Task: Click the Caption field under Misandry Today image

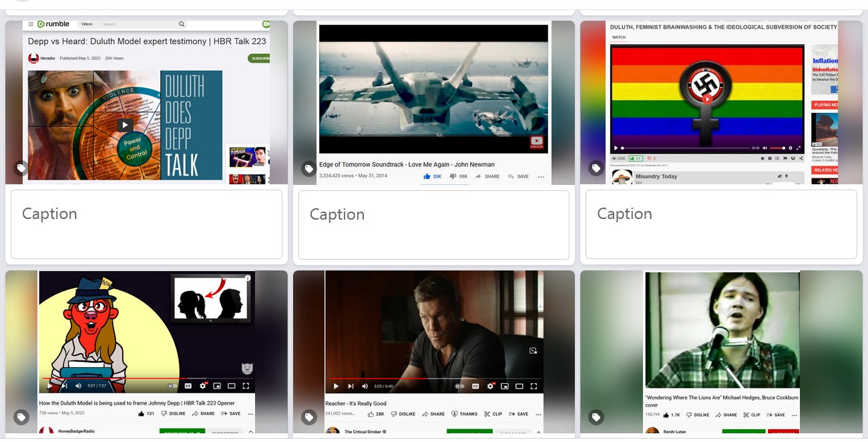Action: [x=721, y=224]
